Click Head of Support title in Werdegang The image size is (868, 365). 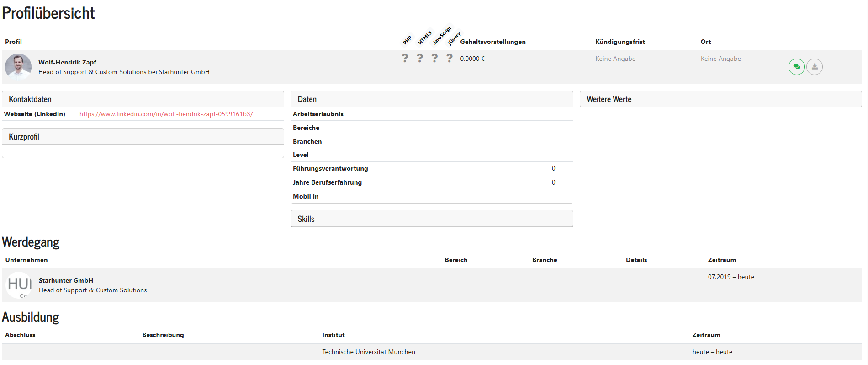click(x=93, y=290)
